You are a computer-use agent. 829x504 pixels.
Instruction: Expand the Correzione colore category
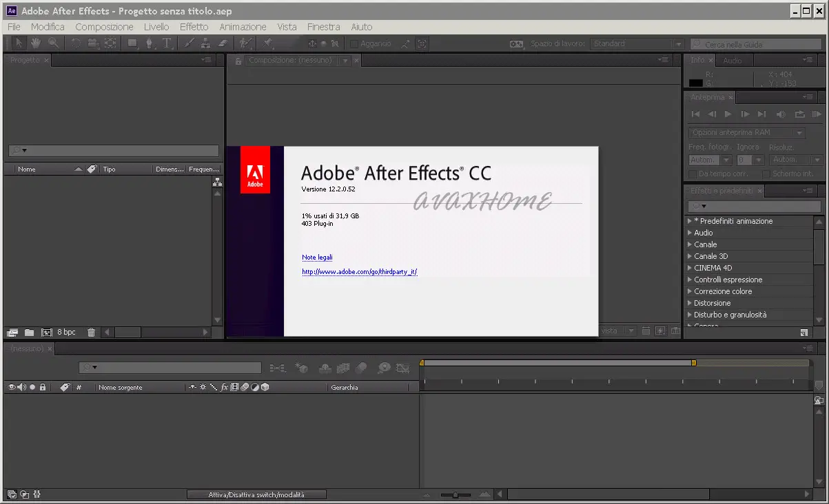pyautogui.click(x=689, y=291)
